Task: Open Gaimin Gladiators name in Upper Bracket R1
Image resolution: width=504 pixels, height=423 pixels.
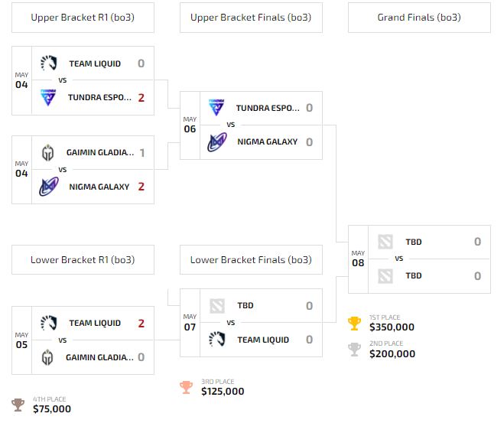Action: 101,153
